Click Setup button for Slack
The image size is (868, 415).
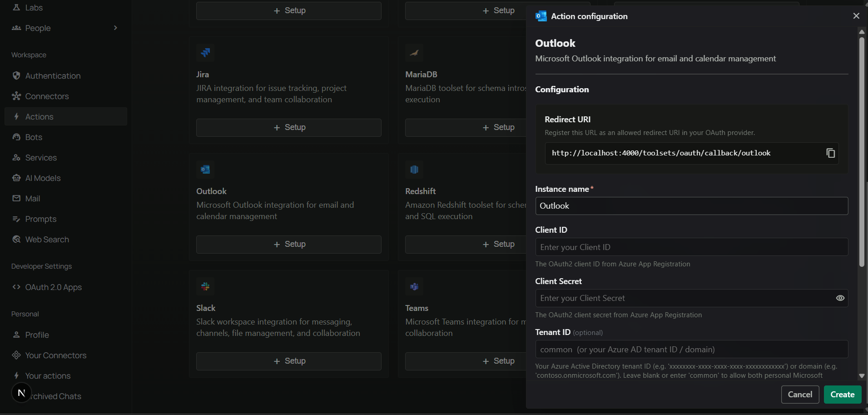pyautogui.click(x=289, y=361)
